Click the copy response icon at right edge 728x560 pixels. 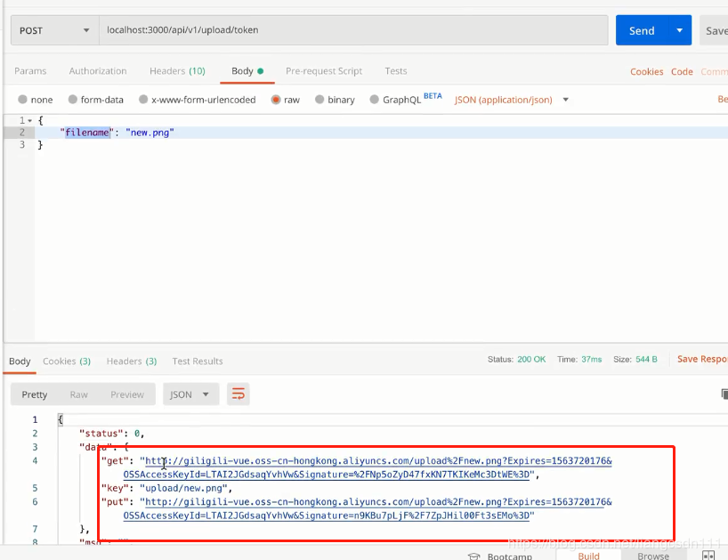click(x=724, y=394)
